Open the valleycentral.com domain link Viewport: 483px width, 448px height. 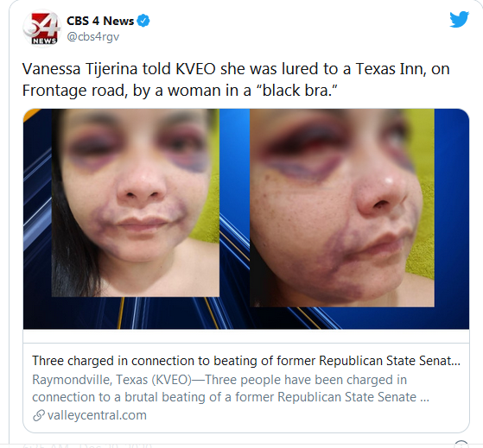[x=97, y=415]
